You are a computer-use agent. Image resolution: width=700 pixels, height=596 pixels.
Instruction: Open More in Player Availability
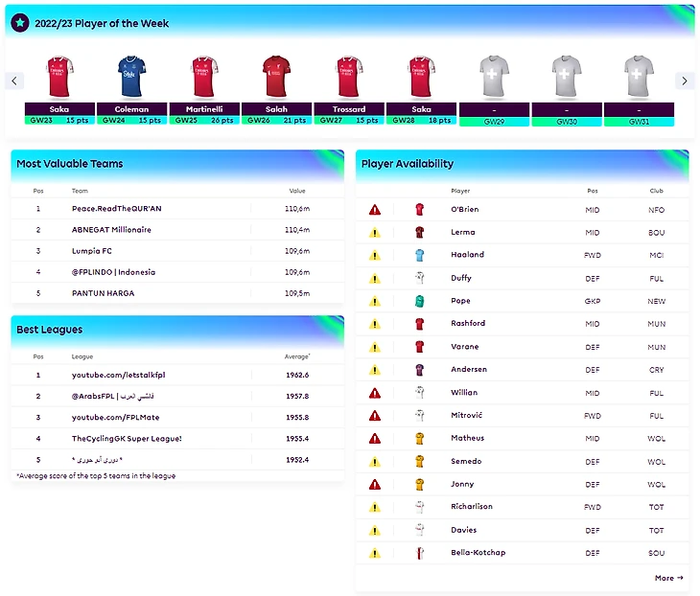(668, 578)
